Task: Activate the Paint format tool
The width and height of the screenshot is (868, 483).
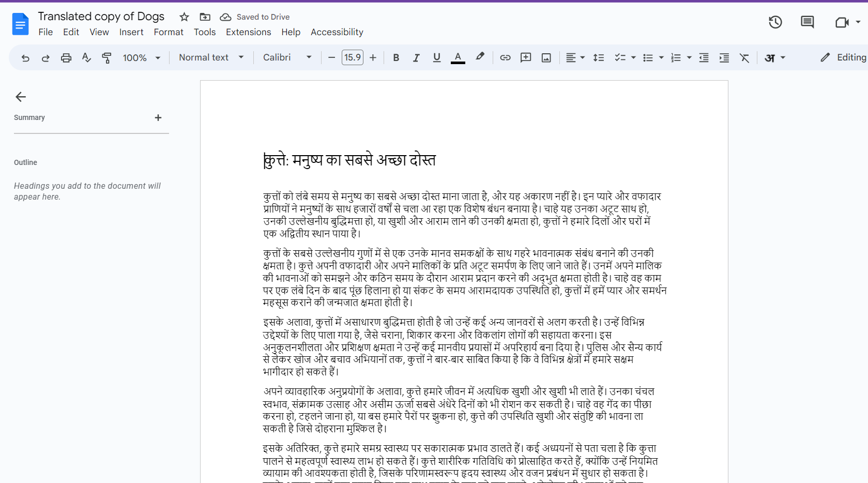Action: (107, 58)
